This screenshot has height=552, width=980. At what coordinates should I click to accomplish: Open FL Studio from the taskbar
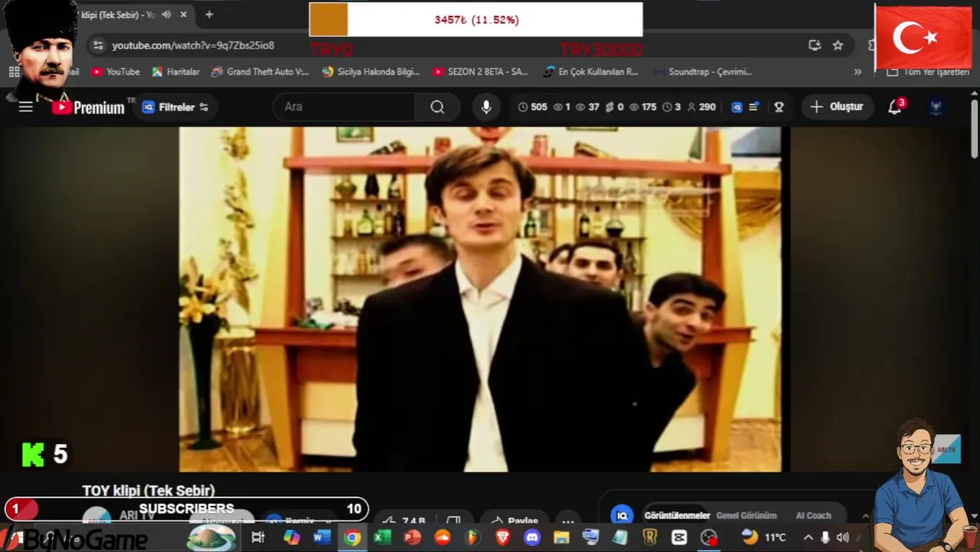pyautogui.click(x=472, y=537)
